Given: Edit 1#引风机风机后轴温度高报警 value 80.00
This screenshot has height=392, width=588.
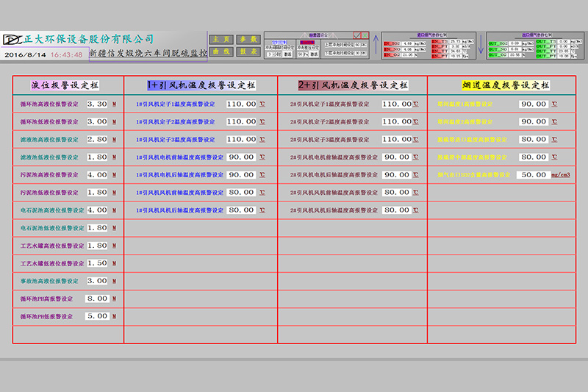Looking at the screenshot, I should coord(242,210).
